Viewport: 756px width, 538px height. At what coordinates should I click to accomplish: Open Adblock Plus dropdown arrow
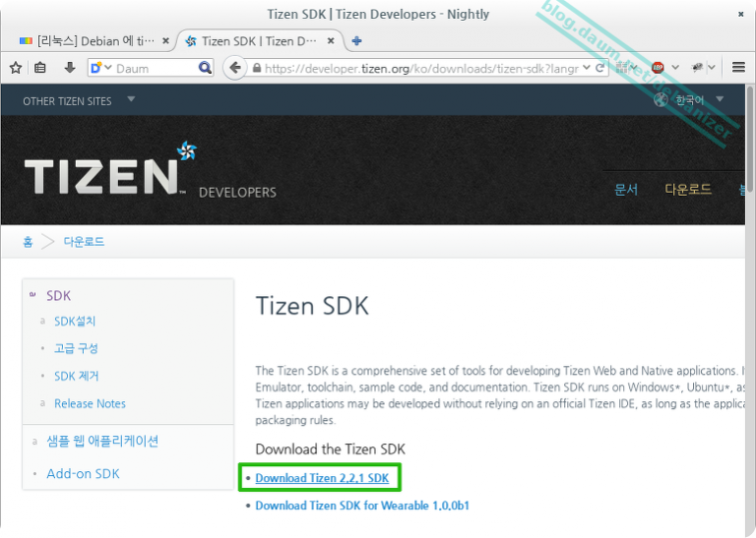coord(675,68)
